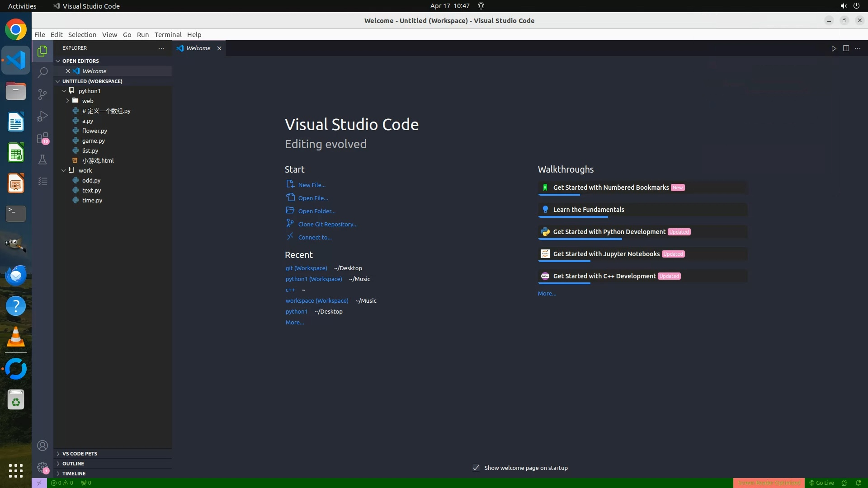868x488 pixels.
Task: Click the Accounts icon in activity bar
Action: pos(42,446)
